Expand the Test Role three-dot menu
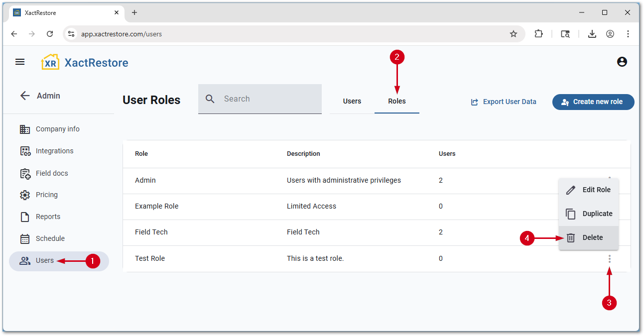Screen dimensions: 644x336 [x=609, y=259]
